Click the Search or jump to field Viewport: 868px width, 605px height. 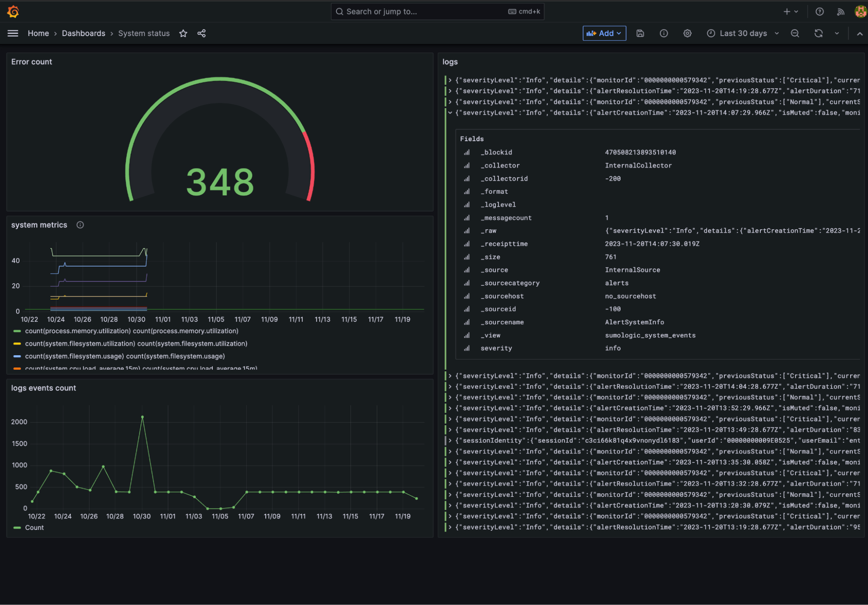coord(437,11)
